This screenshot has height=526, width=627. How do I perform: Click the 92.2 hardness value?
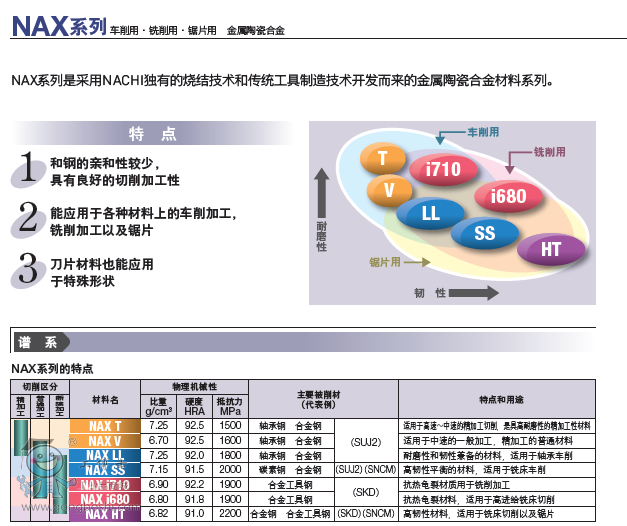(194, 484)
